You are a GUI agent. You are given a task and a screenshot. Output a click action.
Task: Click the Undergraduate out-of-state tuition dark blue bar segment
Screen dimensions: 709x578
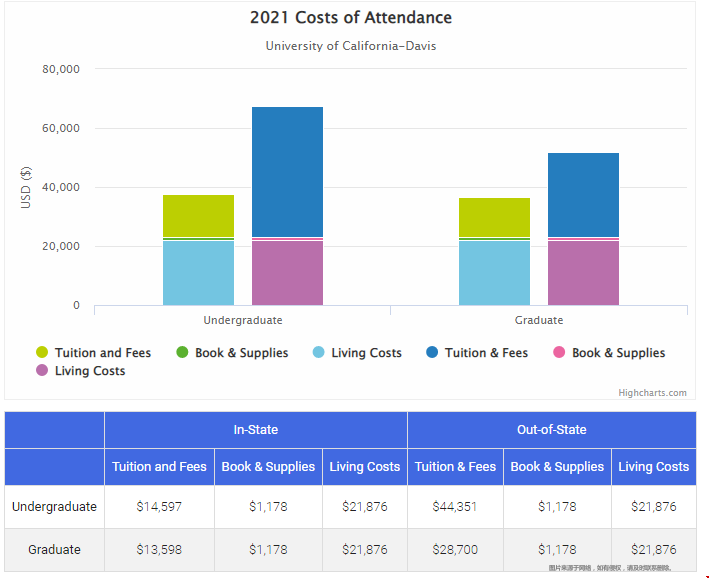(x=287, y=172)
